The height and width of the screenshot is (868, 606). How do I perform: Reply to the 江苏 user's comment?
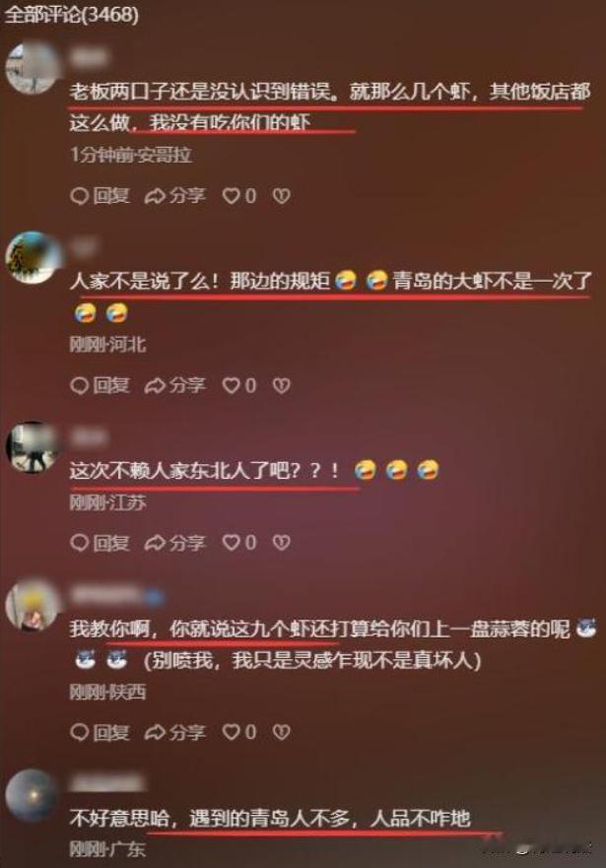point(100,543)
